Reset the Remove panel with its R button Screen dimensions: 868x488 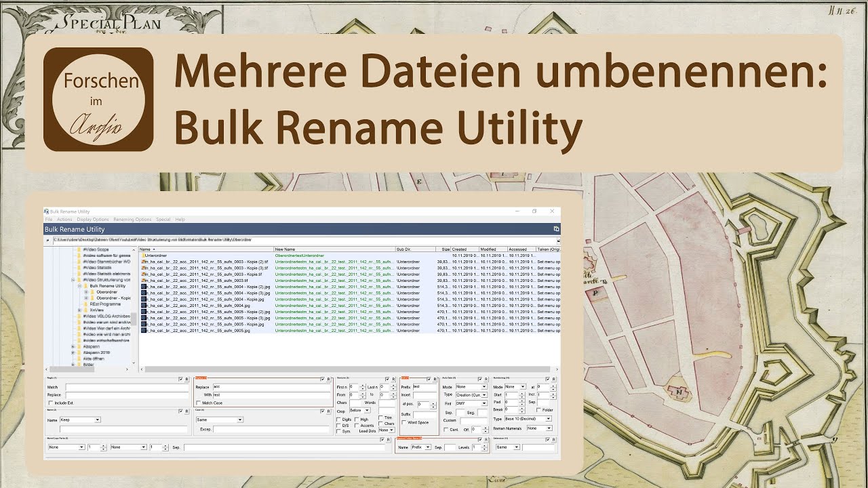coord(393,379)
